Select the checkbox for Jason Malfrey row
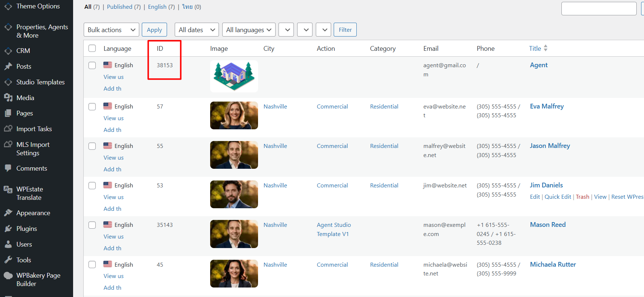644x297 pixels. [x=92, y=146]
